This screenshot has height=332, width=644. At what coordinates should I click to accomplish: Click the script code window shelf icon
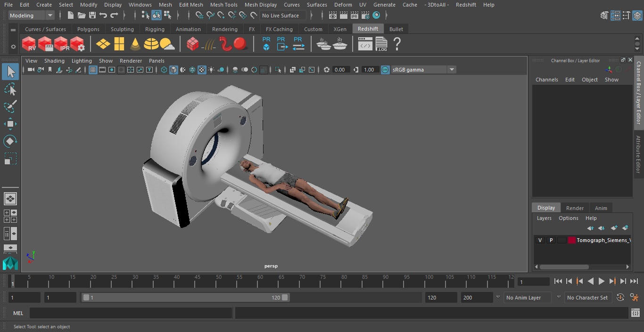click(365, 44)
